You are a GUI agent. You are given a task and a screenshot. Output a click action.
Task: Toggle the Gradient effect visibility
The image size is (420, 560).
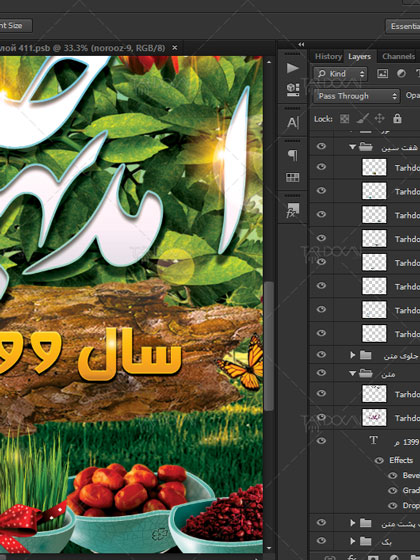[x=393, y=491]
